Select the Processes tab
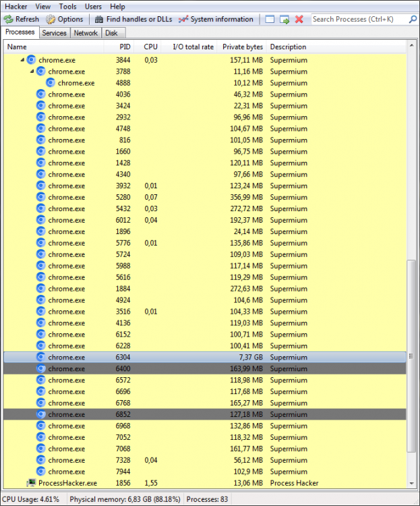Image resolution: width=420 pixels, height=506 pixels. click(x=20, y=32)
